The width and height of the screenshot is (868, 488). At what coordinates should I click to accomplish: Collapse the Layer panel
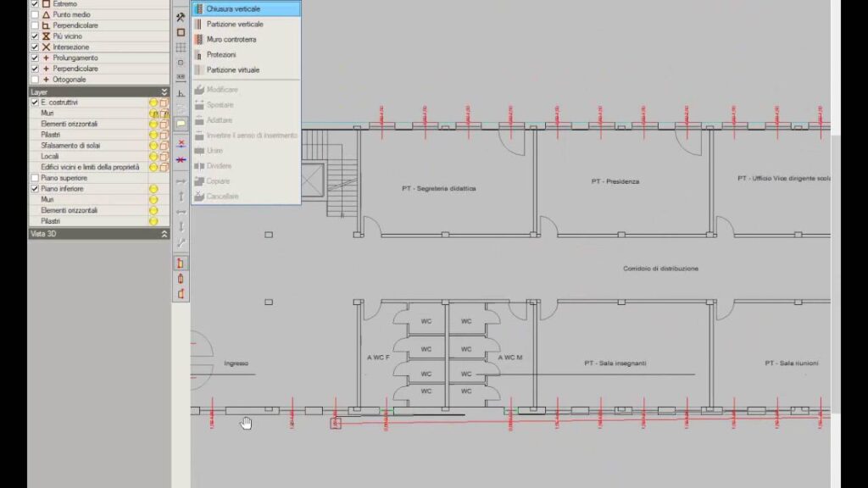(164, 91)
